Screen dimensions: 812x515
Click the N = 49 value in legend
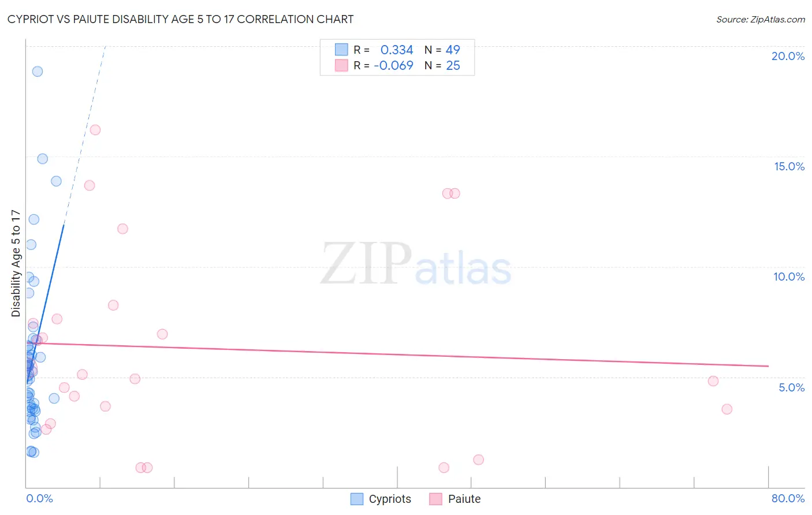(442, 50)
